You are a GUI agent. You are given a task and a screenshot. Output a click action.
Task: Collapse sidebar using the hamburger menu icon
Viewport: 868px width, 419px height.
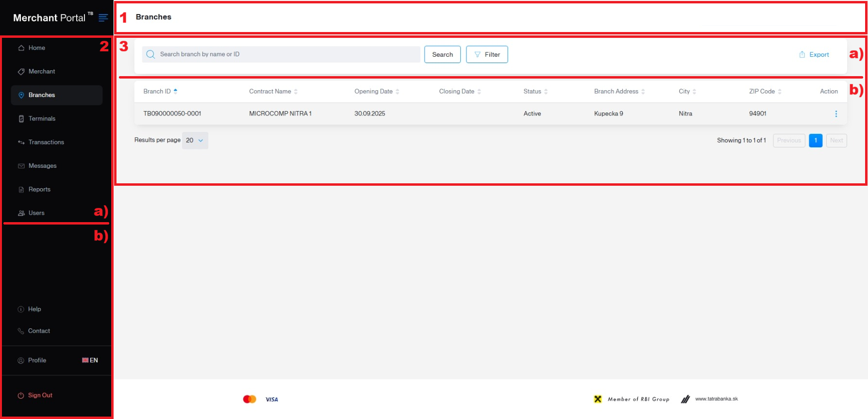(103, 18)
